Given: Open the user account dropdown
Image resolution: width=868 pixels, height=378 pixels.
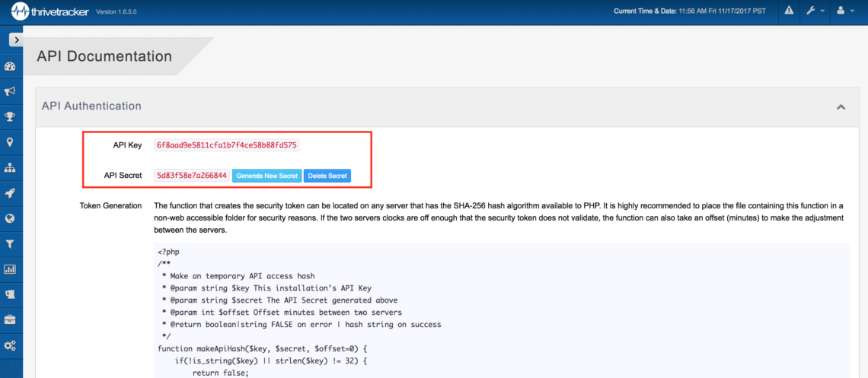Looking at the screenshot, I should click(845, 11).
